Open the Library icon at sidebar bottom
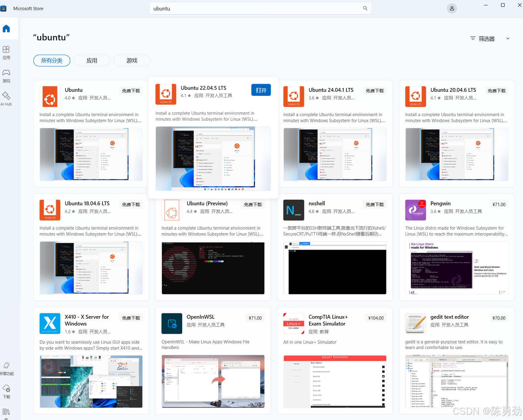This screenshot has width=523, height=420. (x=6, y=412)
